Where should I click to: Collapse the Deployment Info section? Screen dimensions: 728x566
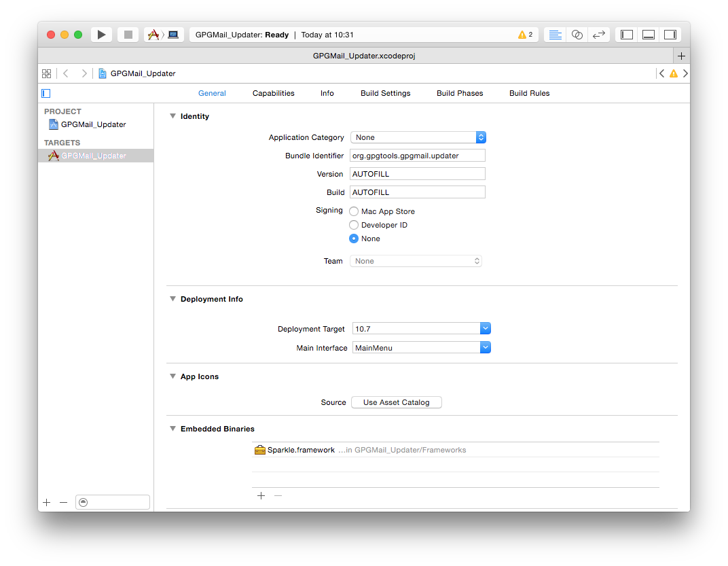click(172, 299)
